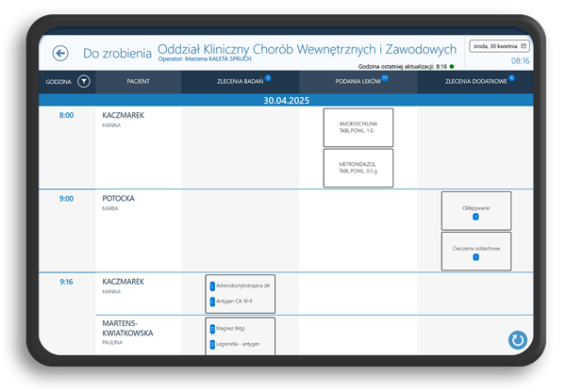Click the 8:00 time label

66,115
